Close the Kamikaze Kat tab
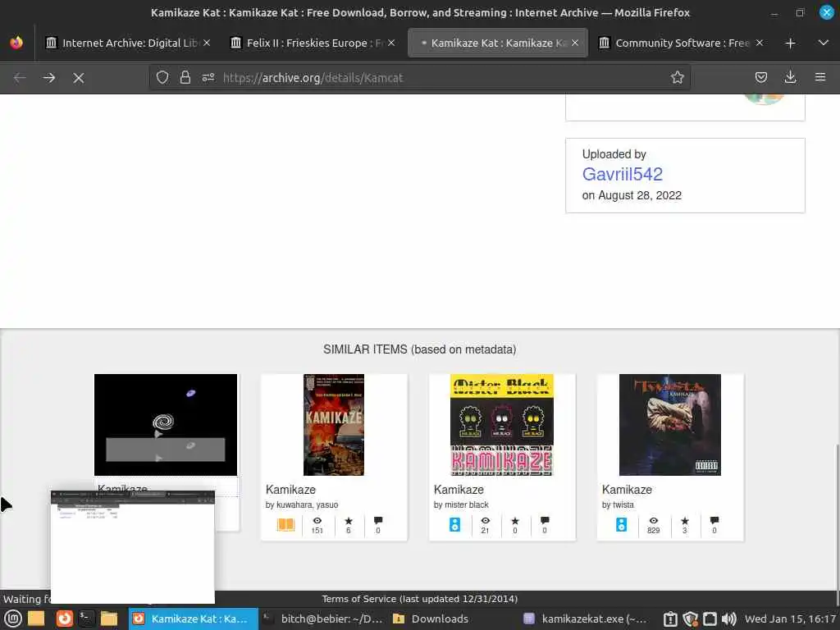The image size is (840, 630). [575, 43]
